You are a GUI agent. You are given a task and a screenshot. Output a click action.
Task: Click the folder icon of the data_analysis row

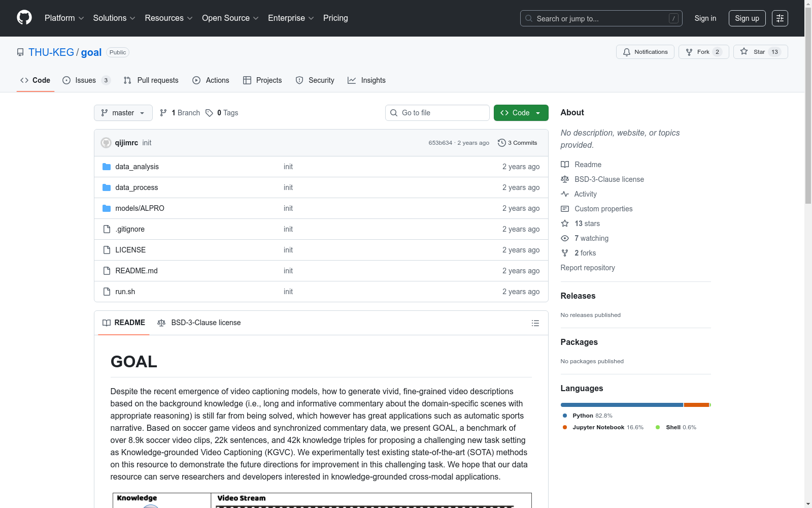tap(107, 167)
